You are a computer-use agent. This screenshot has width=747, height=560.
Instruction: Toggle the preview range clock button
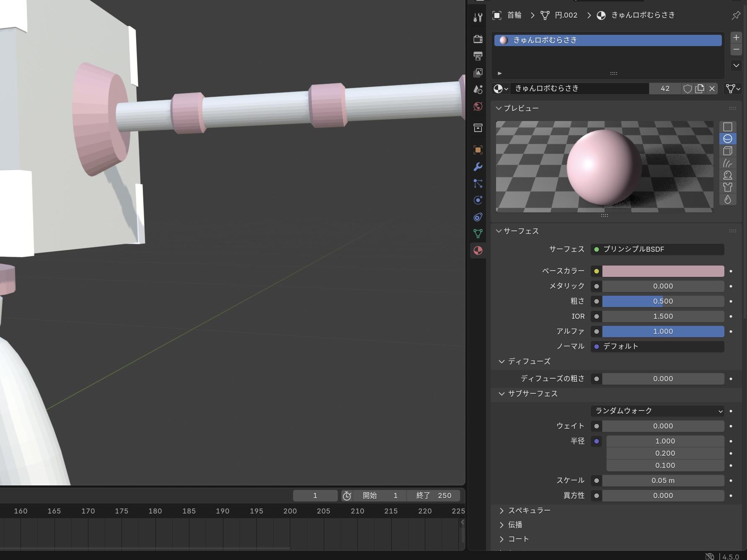pyautogui.click(x=346, y=495)
